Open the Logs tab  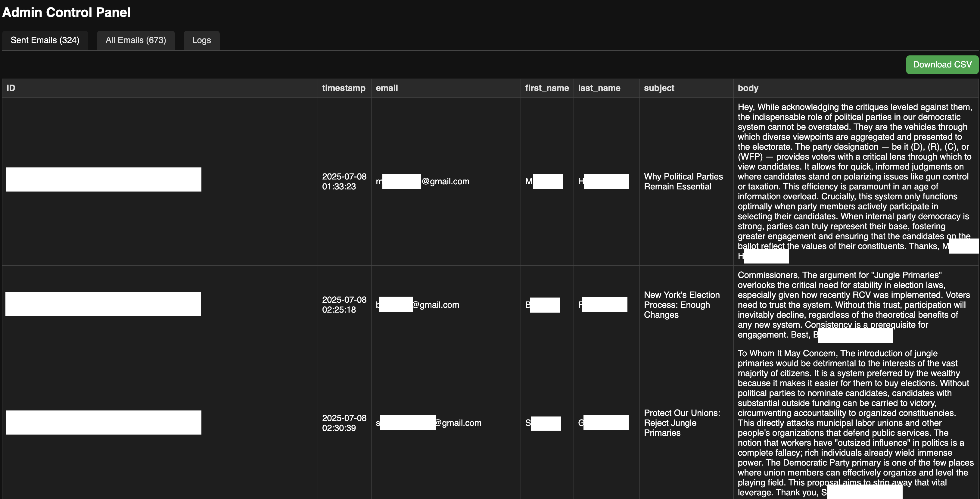point(201,40)
